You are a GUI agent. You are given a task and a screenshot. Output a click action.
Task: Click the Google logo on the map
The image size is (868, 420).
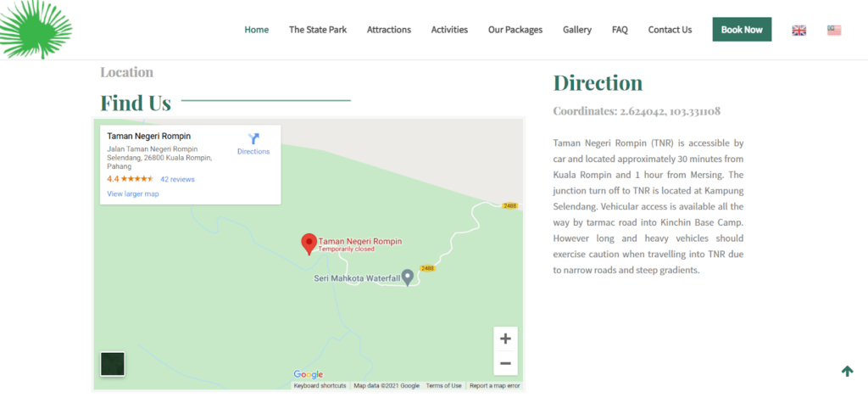(309, 374)
